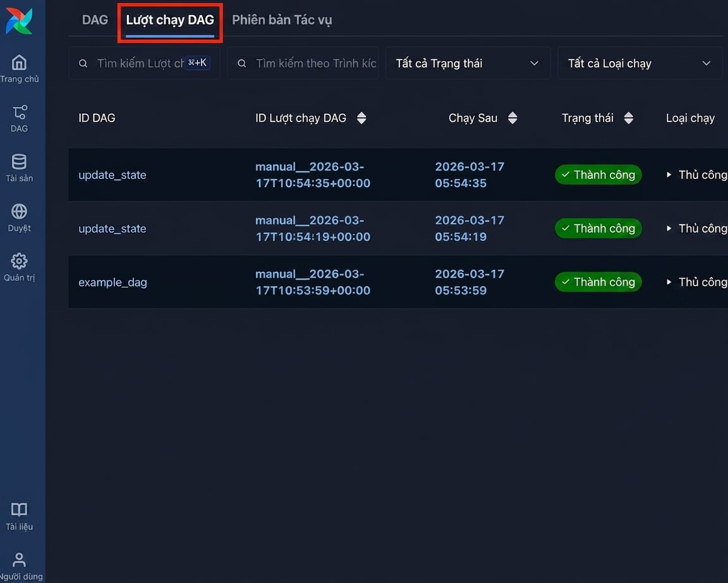
Task: Click Thành công badge in 05:54:19 row
Action: click(x=598, y=228)
